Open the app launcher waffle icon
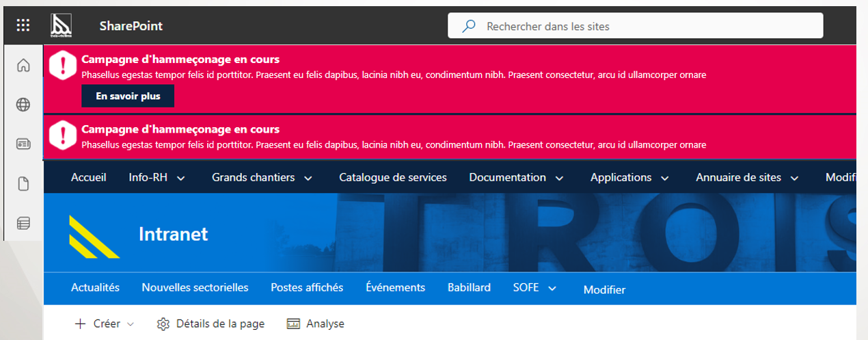868x340 pixels. [23, 26]
